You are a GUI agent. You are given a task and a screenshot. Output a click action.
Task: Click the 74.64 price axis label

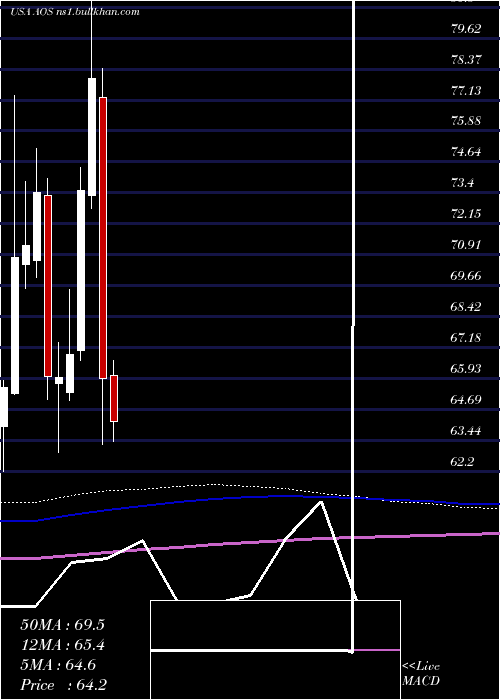(x=466, y=152)
